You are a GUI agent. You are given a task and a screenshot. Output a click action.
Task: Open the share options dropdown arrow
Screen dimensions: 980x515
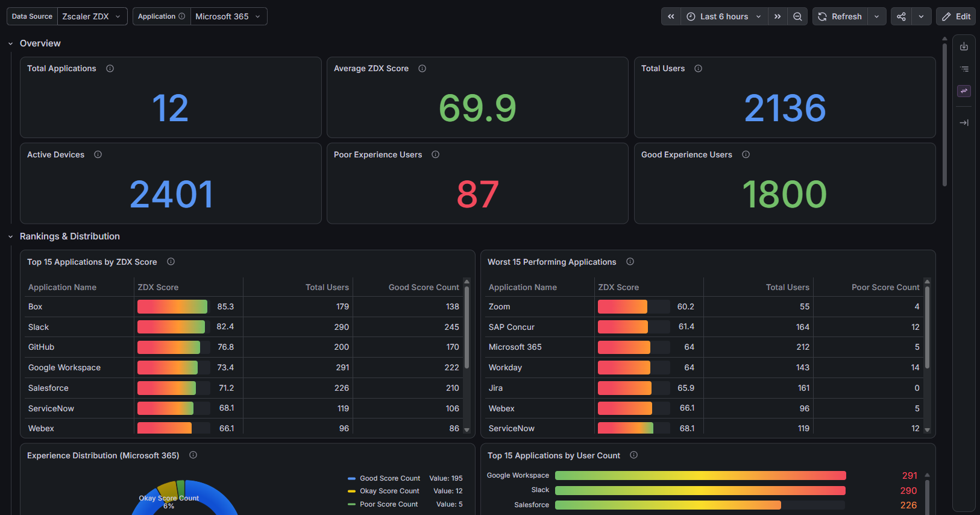(x=922, y=16)
